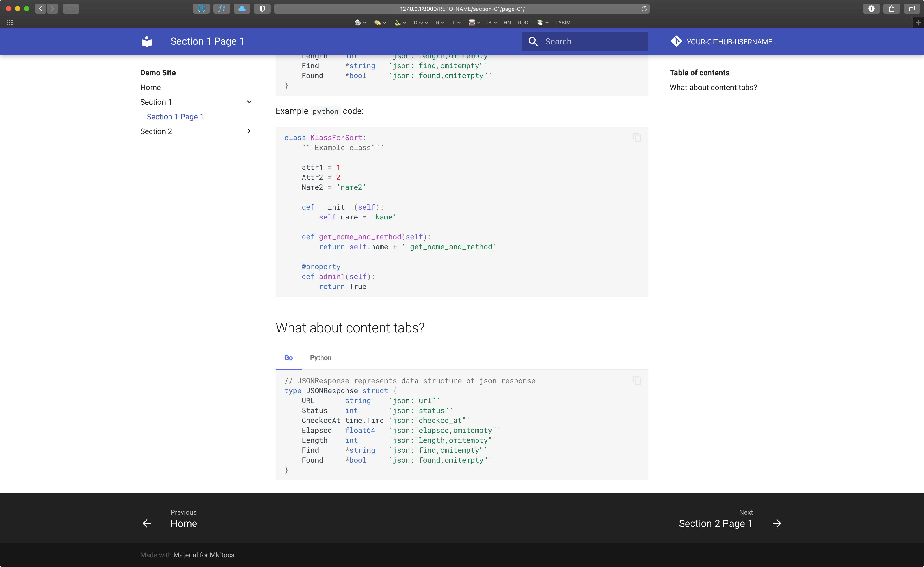Go back with Safari's back arrow
924x567 pixels.
41,8
